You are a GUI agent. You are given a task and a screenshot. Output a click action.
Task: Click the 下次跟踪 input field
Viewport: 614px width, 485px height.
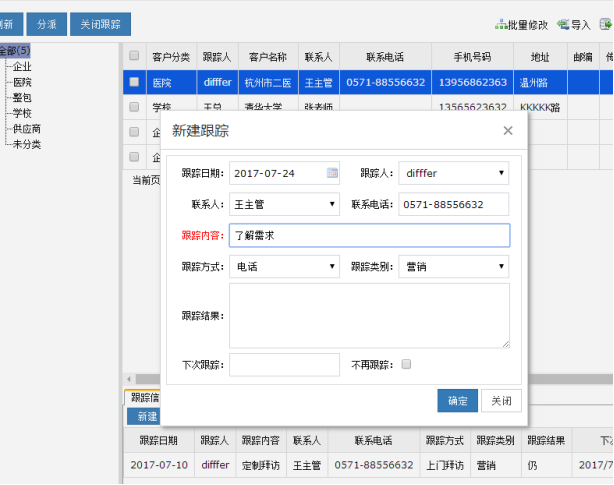pyautogui.click(x=284, y=364)
